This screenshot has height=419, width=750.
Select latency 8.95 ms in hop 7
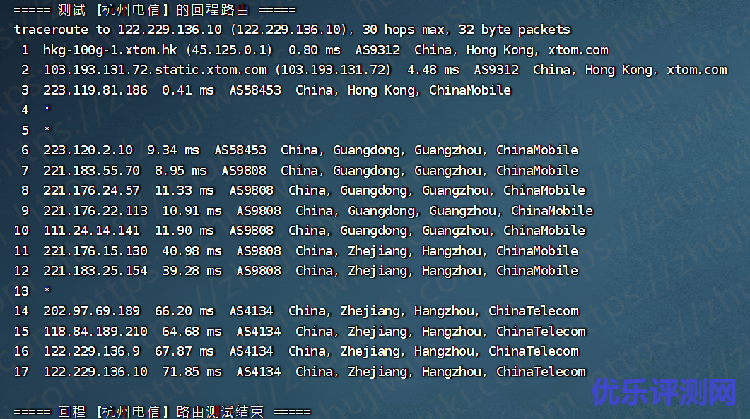[x=181, y=171]
